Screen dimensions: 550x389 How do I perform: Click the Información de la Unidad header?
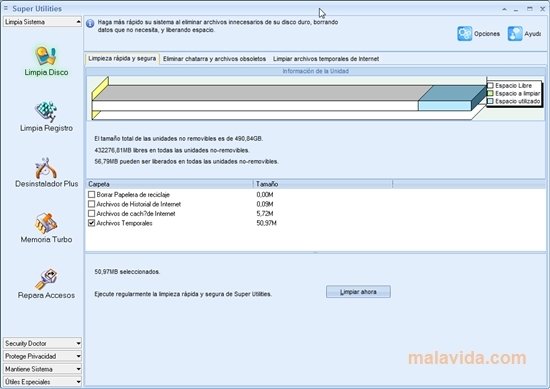pos(315,71)
